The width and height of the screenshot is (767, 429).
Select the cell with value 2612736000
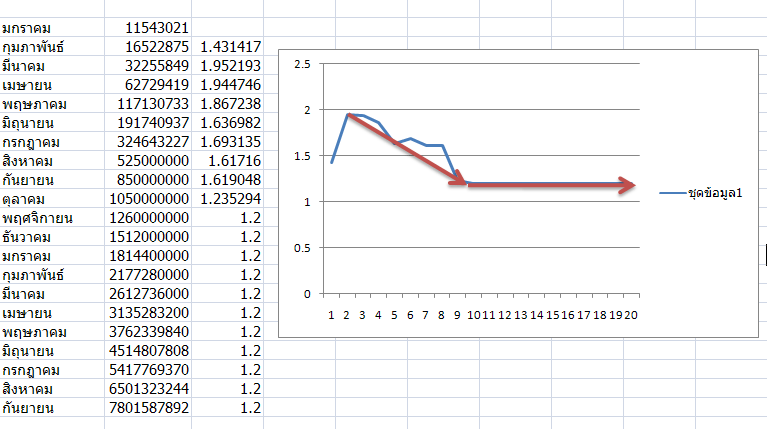[x=148, y=294]
